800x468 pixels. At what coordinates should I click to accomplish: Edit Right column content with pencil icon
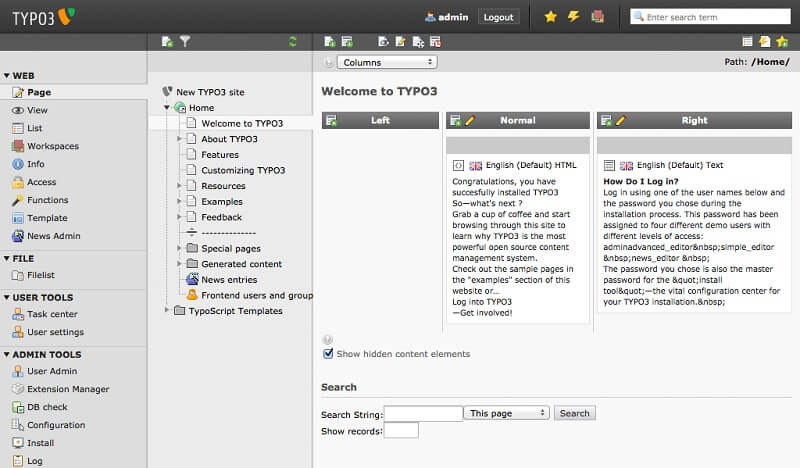(x=620, y=120)
